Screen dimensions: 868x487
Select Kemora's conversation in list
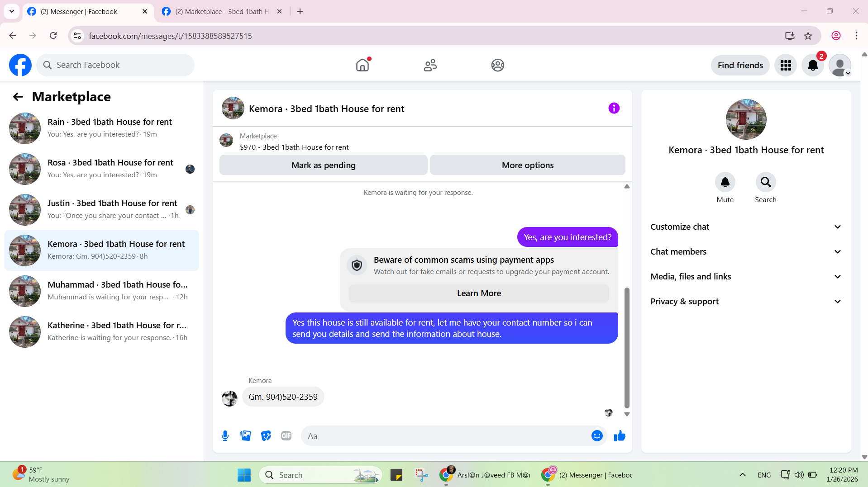point(102,251)
